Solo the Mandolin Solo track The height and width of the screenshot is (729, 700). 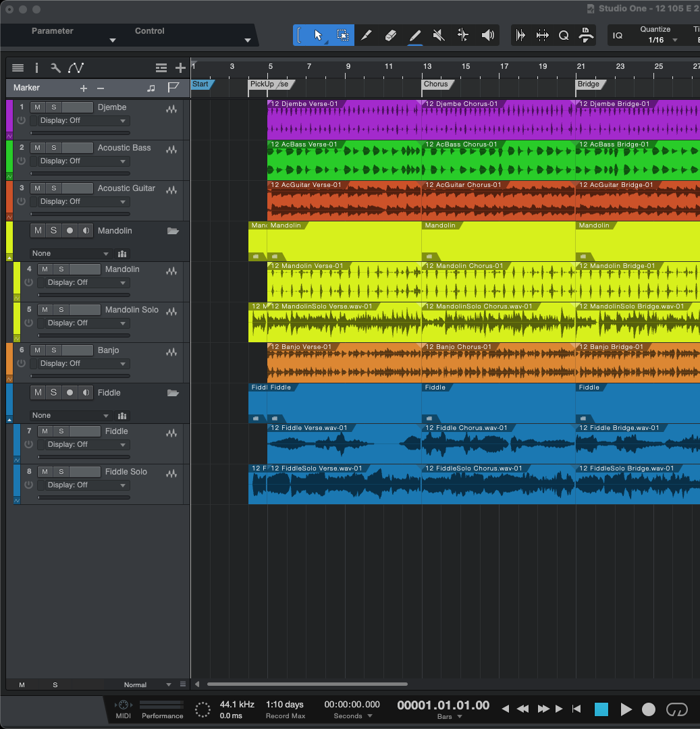[x=61, y=310]
